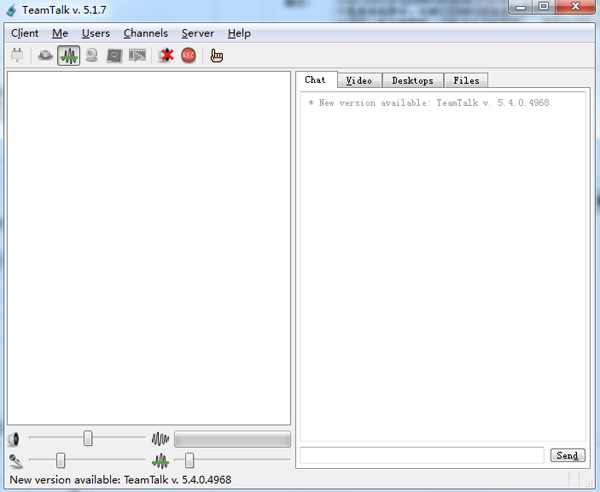Switch to the Desktops tab

tap(412, 80)
